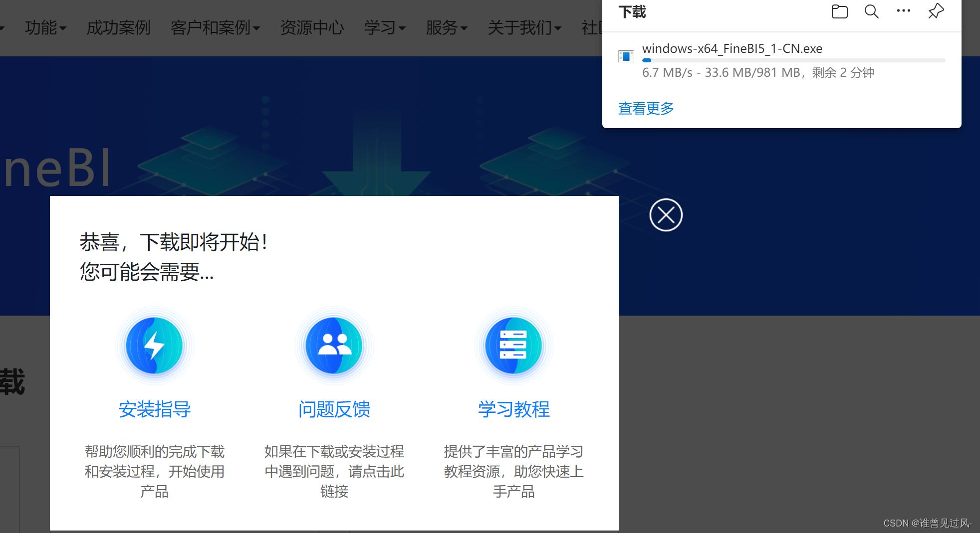Search downloads with magnifier icon
Image resolution: width=980 pixels, height=533 pixels.
coord(871,11)
